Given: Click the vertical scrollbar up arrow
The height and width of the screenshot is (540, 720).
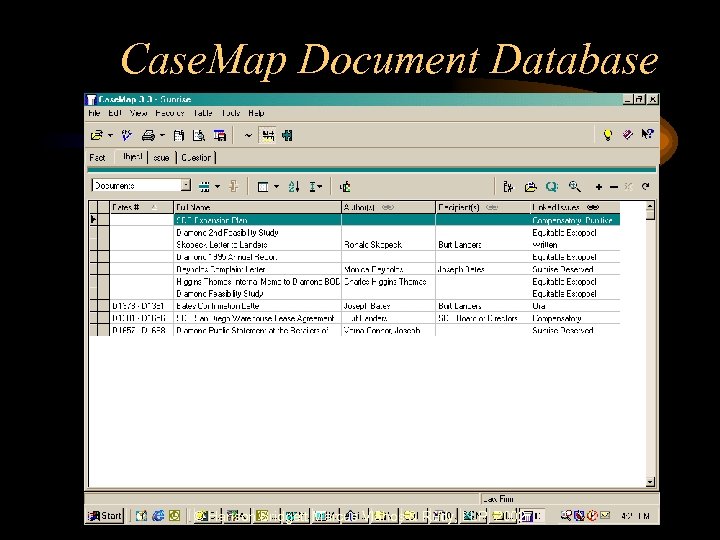Looking at the screenshot, I should [x=650, y=207].
